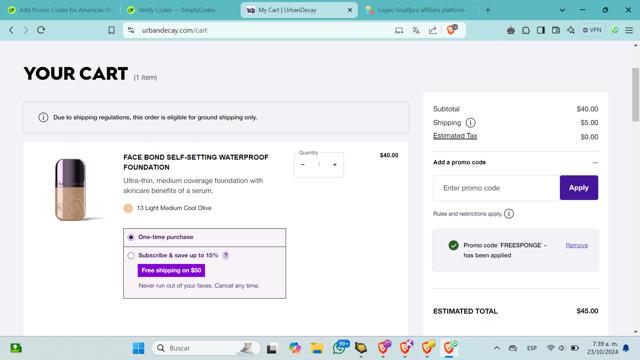Click subscribe help question mark icon
The height and width of the screenshot is (360, 640).
click(226, 256)
